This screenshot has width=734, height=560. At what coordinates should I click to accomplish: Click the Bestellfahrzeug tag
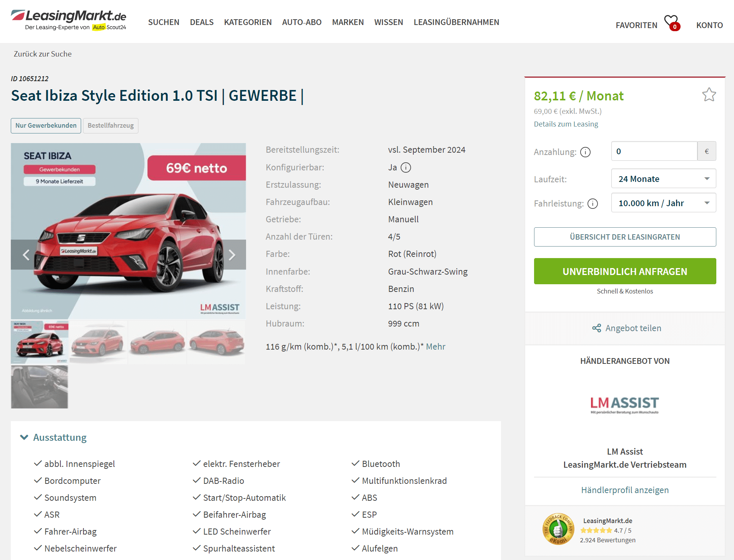click(111, 126)
